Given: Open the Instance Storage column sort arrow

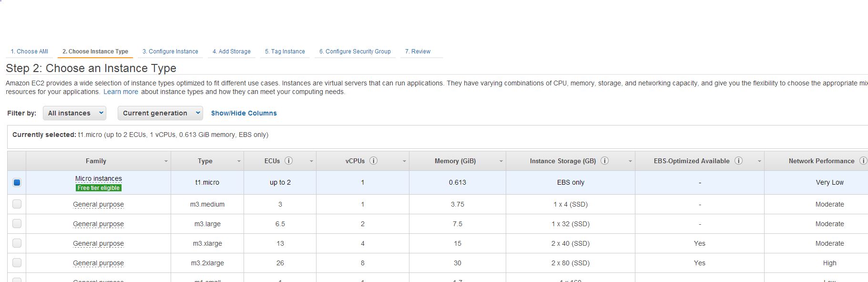Looking at the screenshot, I should [630, 161].
